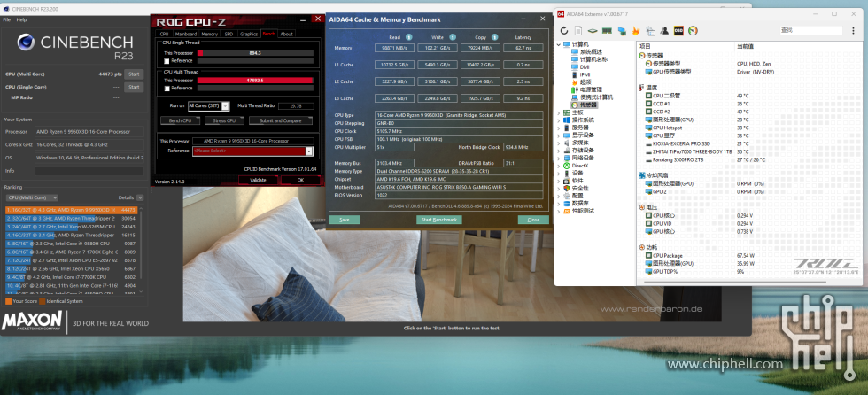Click Validate button in CPU-Z
Viewport: 868px width, 395px height.
(x=258, y=180)
